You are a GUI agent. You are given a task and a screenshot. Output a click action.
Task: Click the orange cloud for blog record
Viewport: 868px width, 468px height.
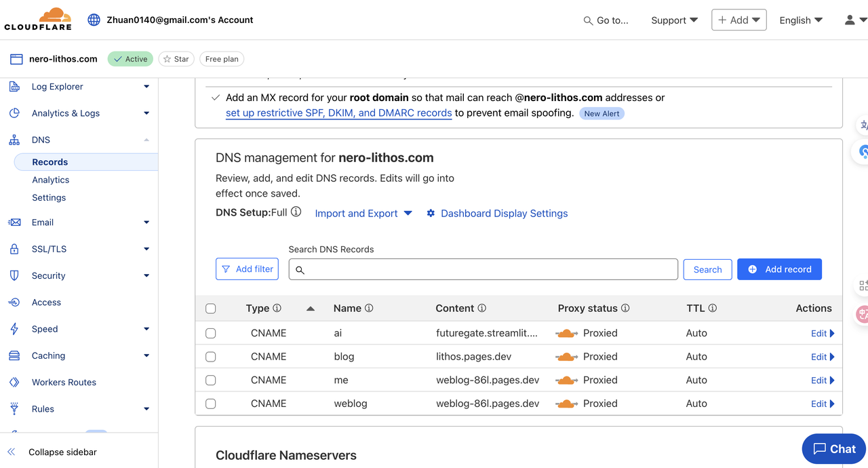point(567,357)
